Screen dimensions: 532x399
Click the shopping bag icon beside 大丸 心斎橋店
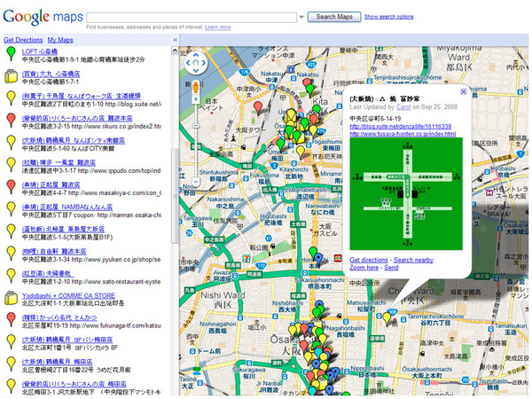11,76
